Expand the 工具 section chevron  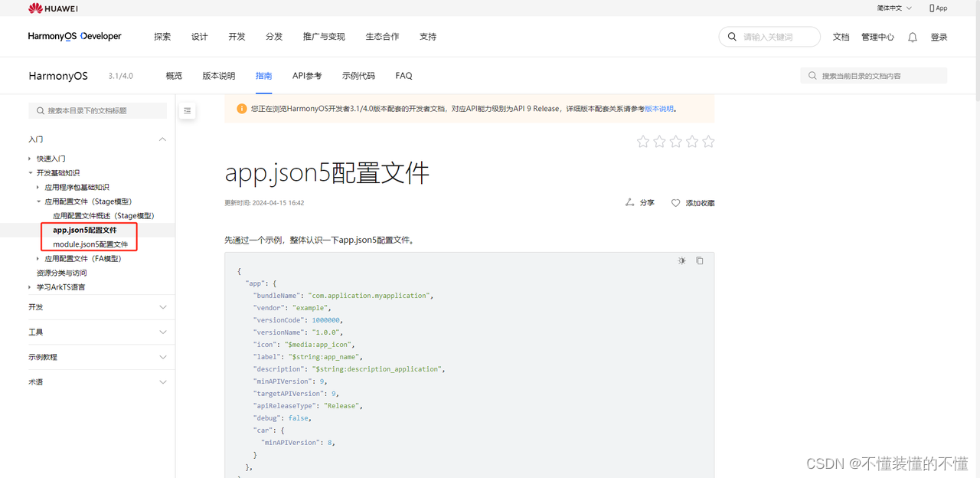point(162,332)
